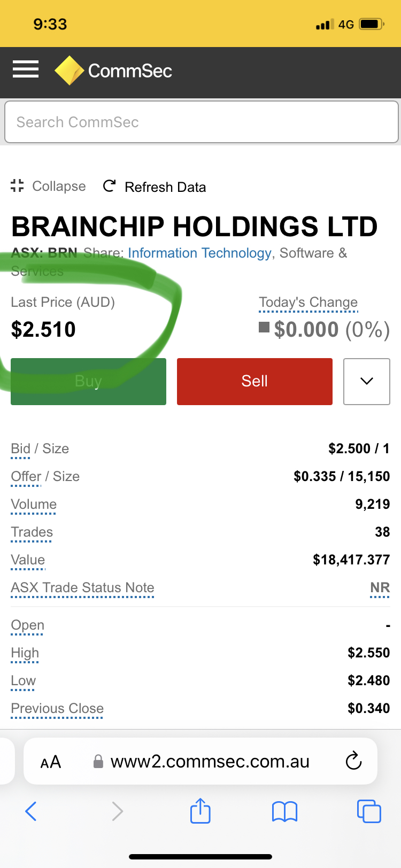Tap the CommSec diamond logo
Viewport: 401px width, 868px height.
click(x=70, y=71)
